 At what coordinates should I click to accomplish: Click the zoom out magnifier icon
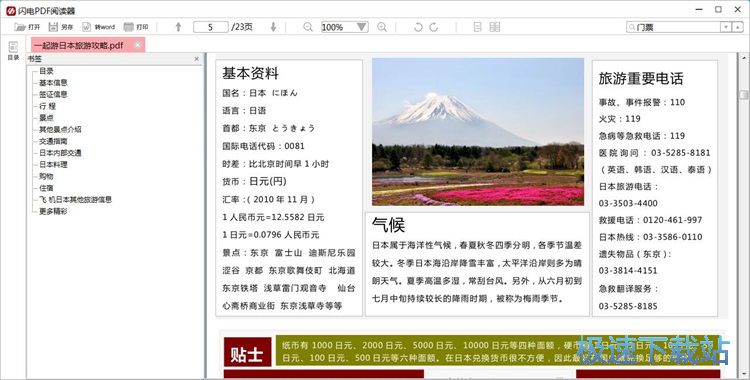click(x=308, y=27)
